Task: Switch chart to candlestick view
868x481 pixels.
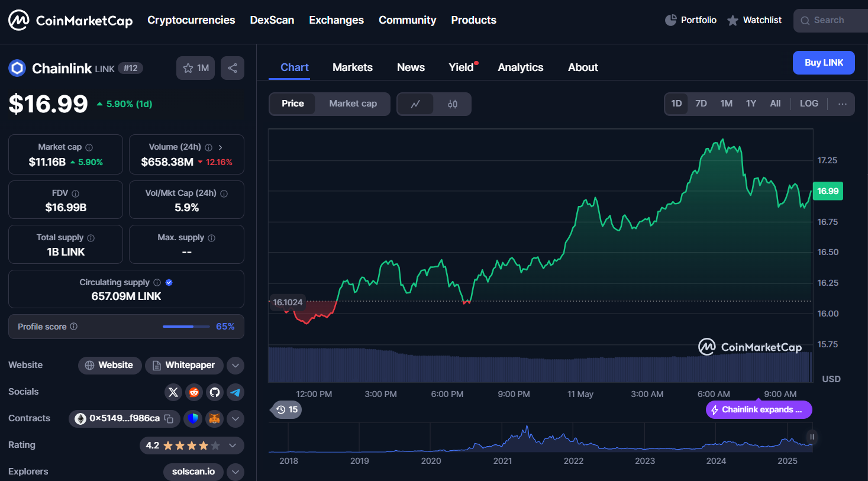Action: pos(453,104)
